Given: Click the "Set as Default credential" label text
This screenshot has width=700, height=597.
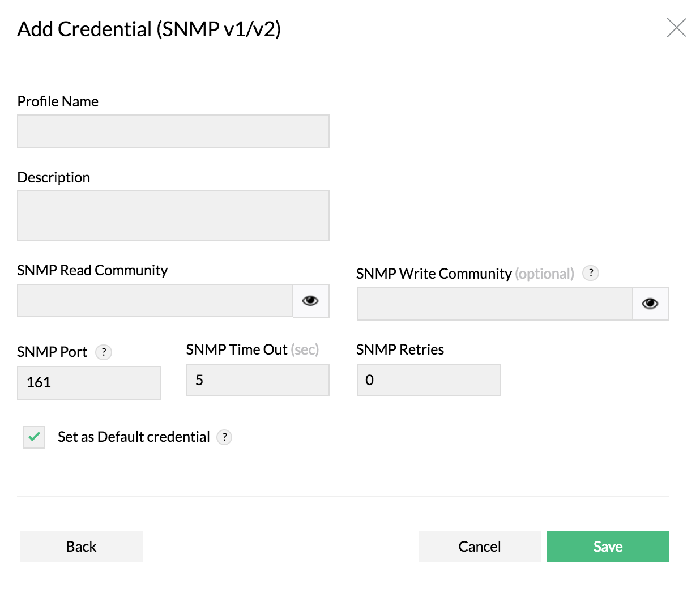Looking at the screenshot, I should pos(134,437).
